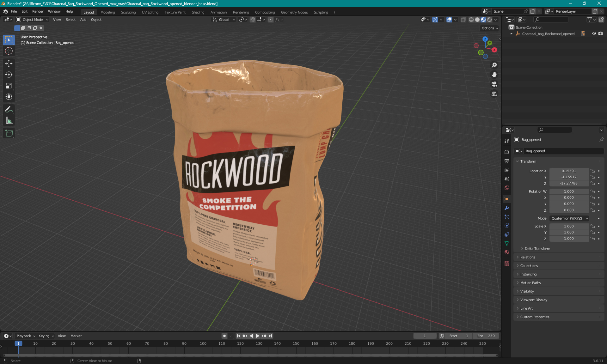Toggle lock on Scale Z
Viewport: 607px width, 364px height.
(593, 239)
